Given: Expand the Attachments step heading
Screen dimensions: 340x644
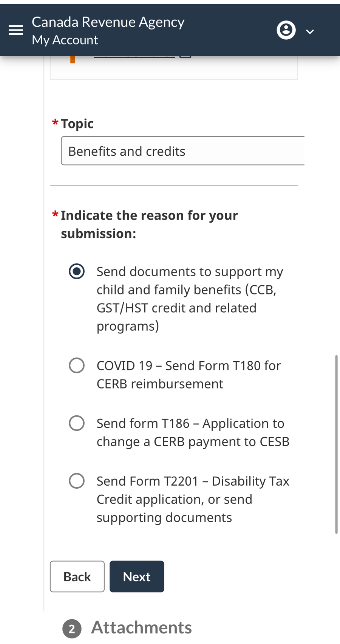Looking at the screenshot, I should coord(141,627).
